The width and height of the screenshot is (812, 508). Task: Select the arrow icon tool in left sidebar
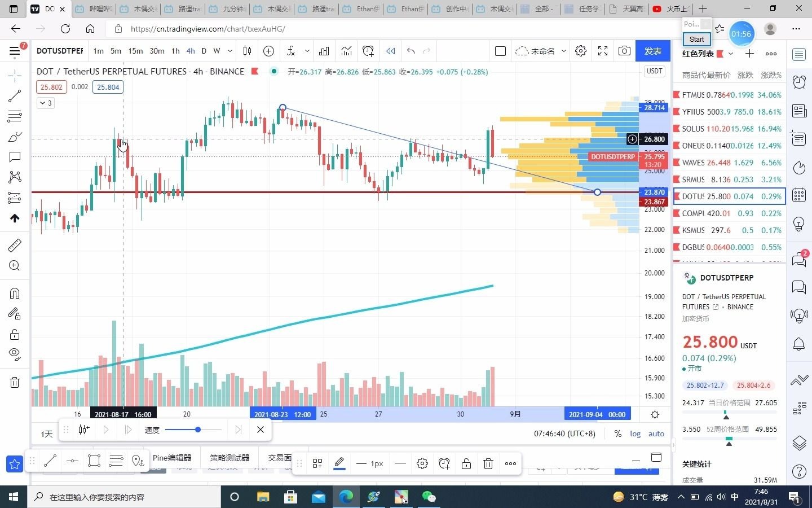point(15,218)
